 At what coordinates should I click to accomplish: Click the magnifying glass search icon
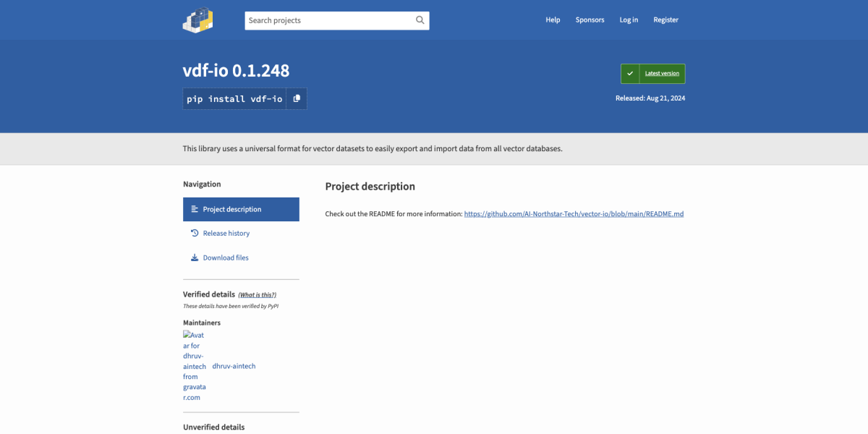(420, 20)
